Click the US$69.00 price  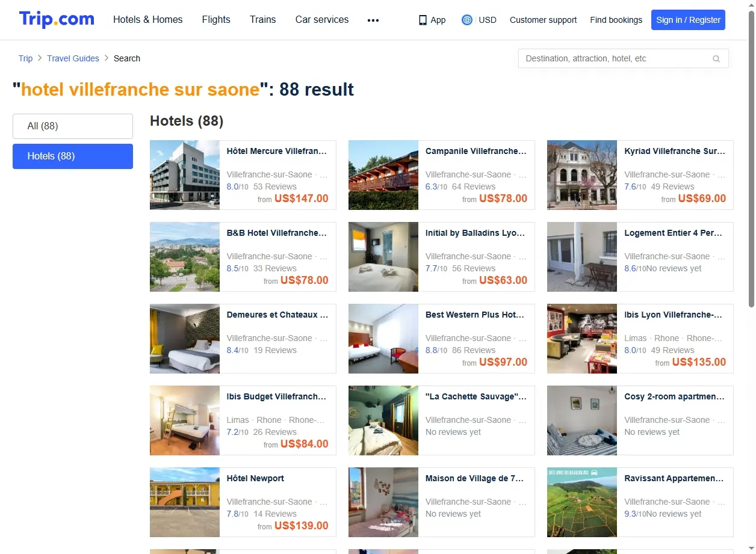[702, 199]
